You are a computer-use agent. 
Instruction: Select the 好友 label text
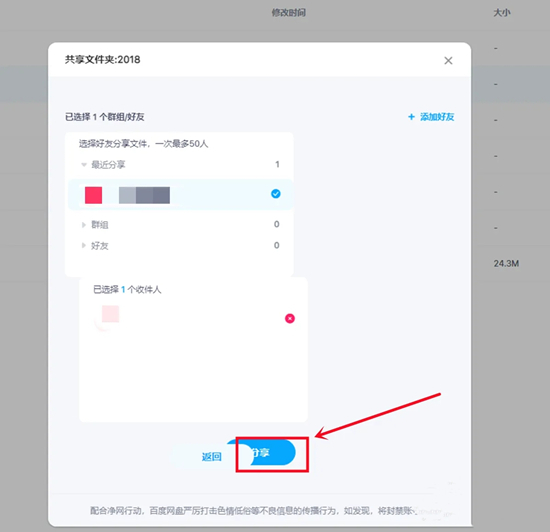coord(100,245)
